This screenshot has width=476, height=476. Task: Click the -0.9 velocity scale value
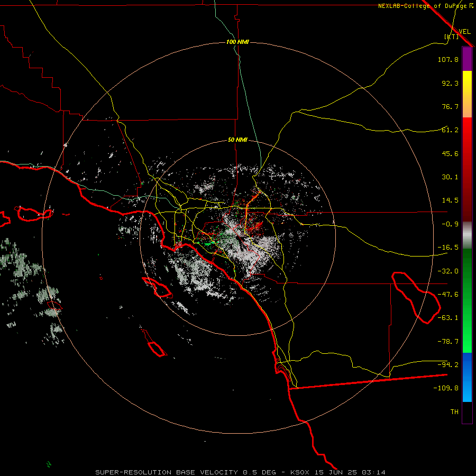(x=450, y=224)
